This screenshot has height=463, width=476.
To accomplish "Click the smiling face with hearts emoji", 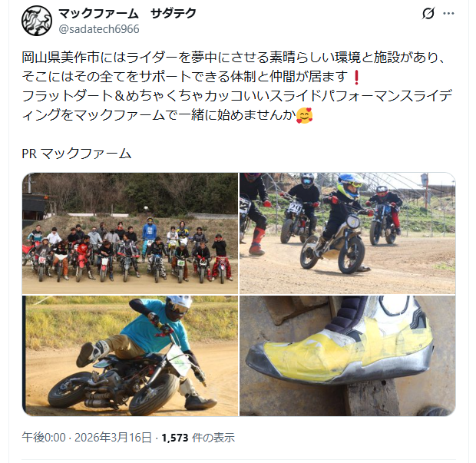I will (x=305, y=115).
